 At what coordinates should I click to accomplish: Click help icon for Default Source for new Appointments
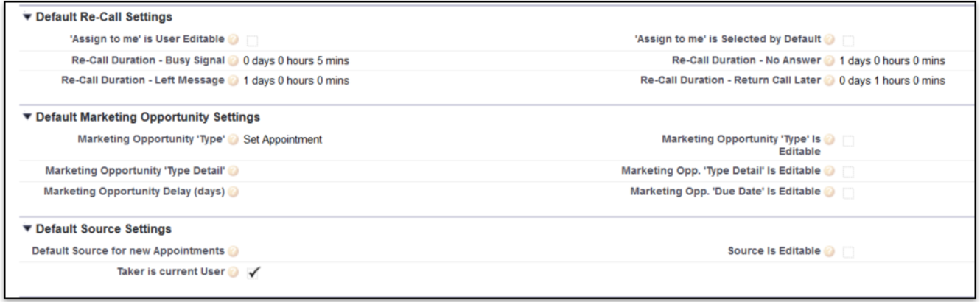(x=233, y=251)
